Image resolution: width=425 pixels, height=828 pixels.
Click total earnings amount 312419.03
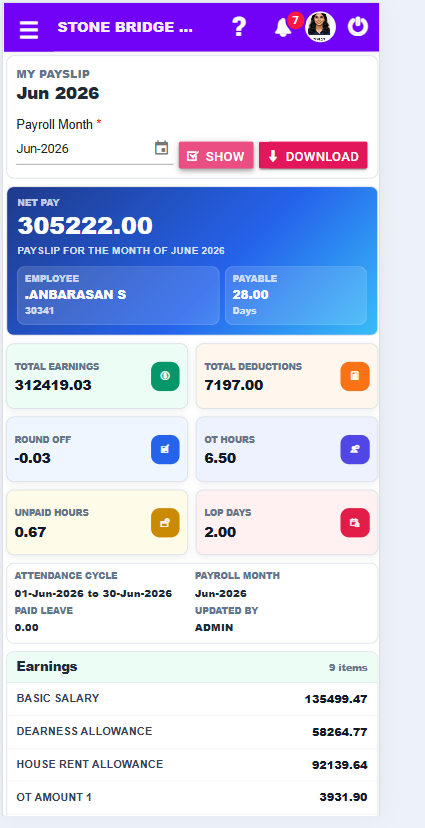[53, 385]
